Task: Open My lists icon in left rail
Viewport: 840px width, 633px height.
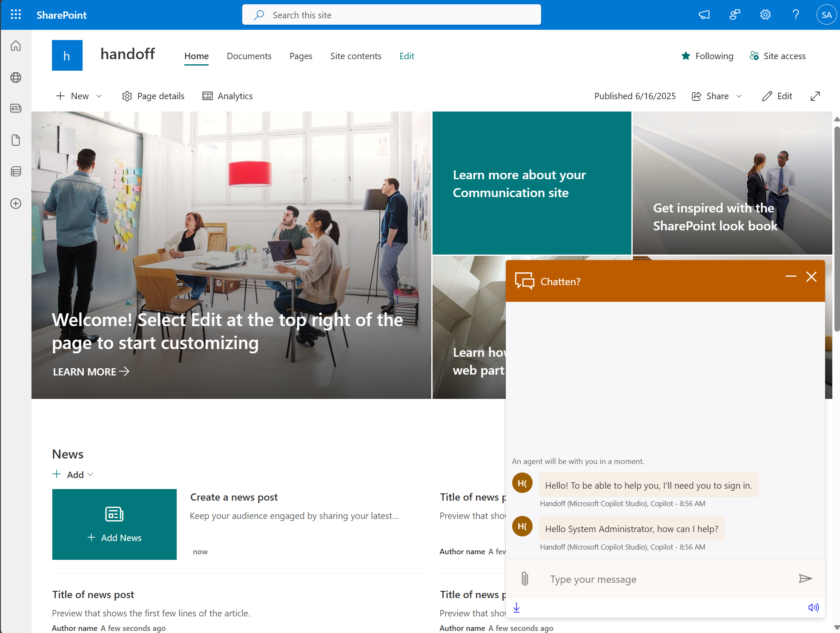Action: click(16, 172)
